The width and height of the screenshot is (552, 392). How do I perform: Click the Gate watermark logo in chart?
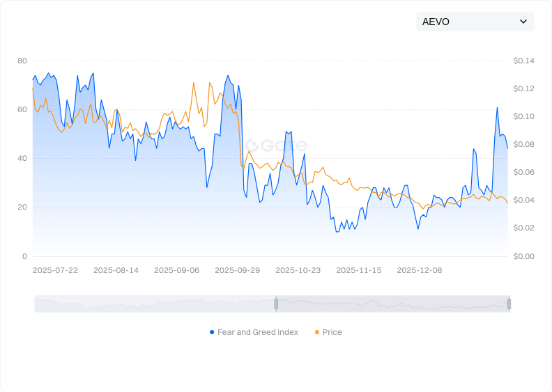click(x=275, y=146)
